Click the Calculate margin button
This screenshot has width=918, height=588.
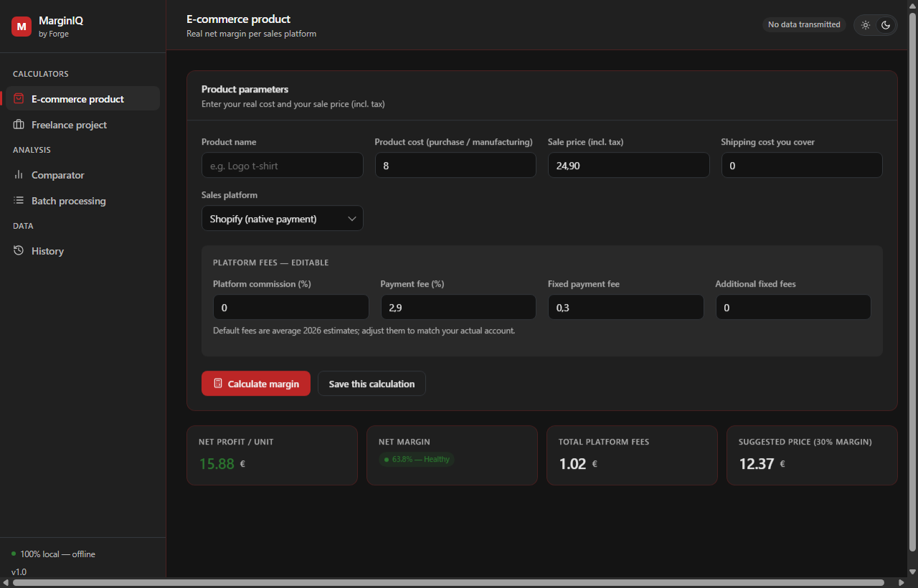coord(256,384)
